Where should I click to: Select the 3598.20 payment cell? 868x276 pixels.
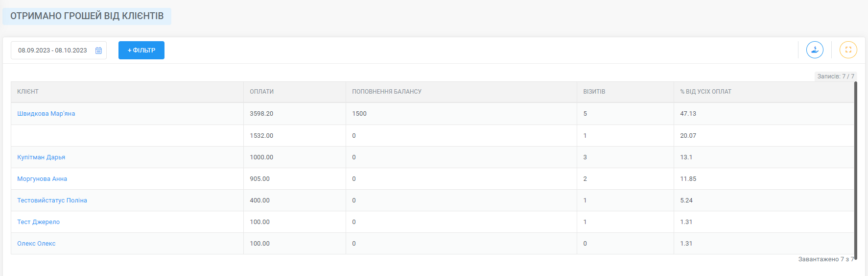coord(295,113)
